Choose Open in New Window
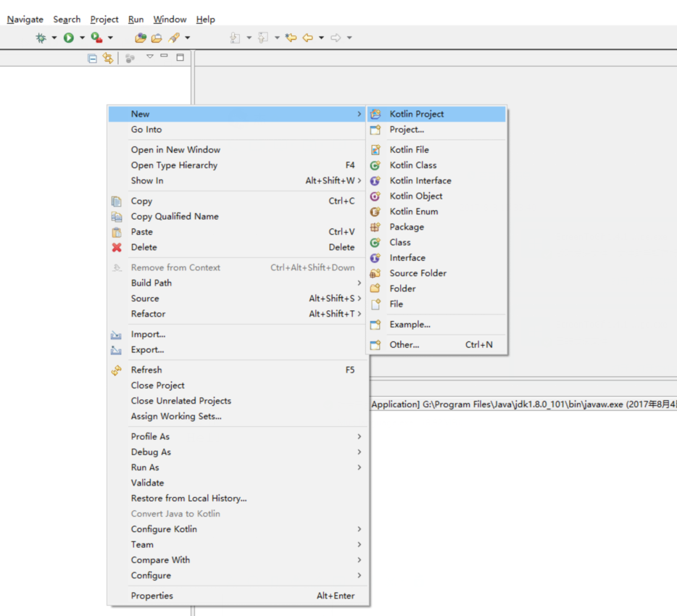677x616 pixels. pos(237,150)
